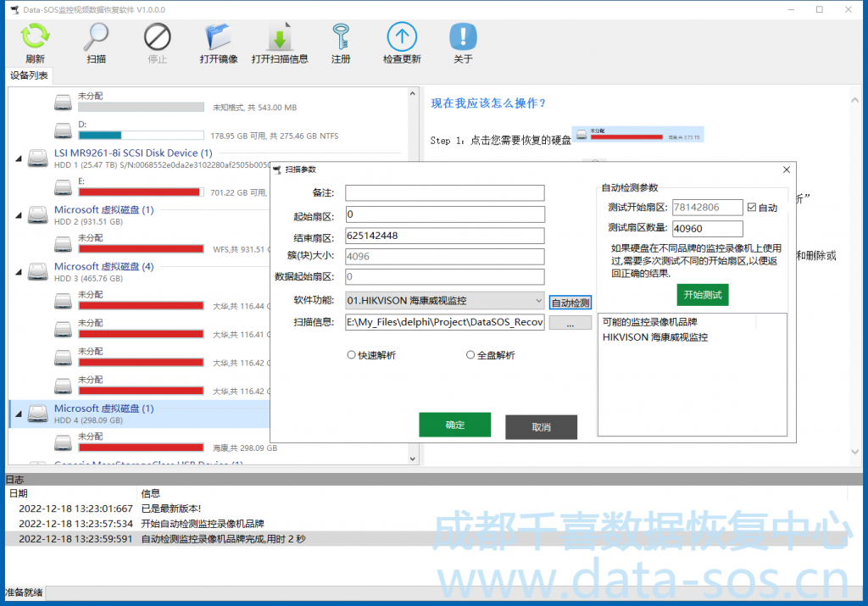Screen dimensions: 868x606
Task: Switch to the 设备列表 tab
Action: [x=29, y=75]
